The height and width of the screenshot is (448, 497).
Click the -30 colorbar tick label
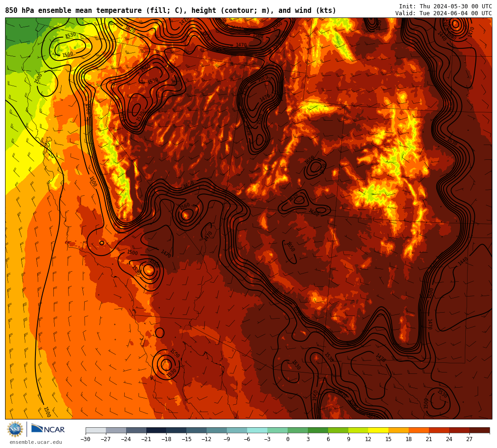(x=86, y=439)
